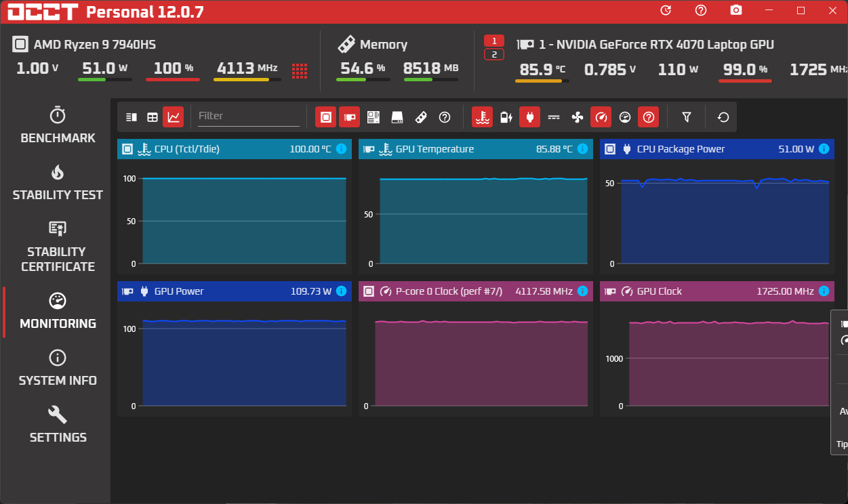Reset the monitoring graphs with the refresh icon
The width and height of the screenshot is (848, 504).
[723, 117]
